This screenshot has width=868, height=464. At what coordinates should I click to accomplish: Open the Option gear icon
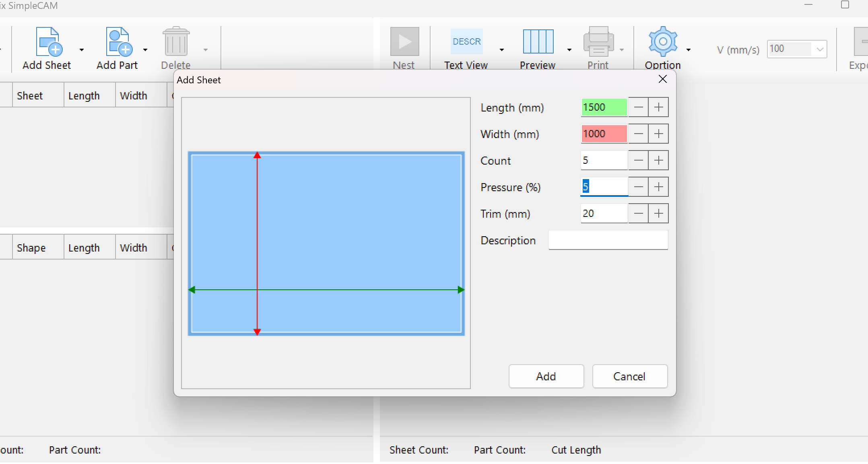(663, 42)
